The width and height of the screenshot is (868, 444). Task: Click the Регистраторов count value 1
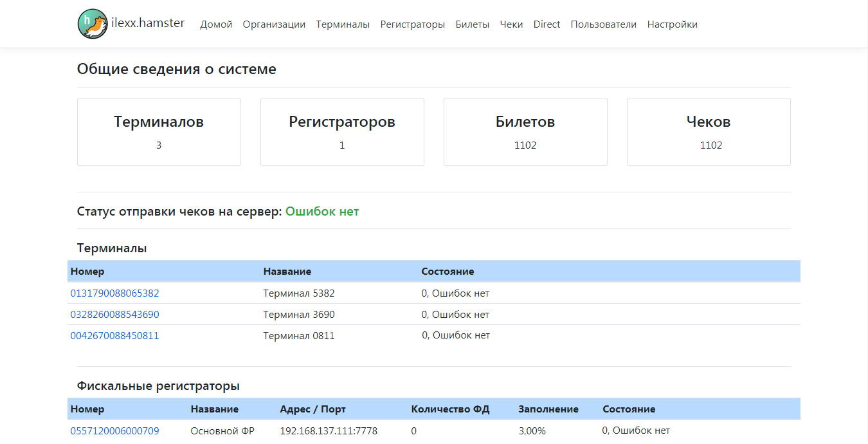342,145
